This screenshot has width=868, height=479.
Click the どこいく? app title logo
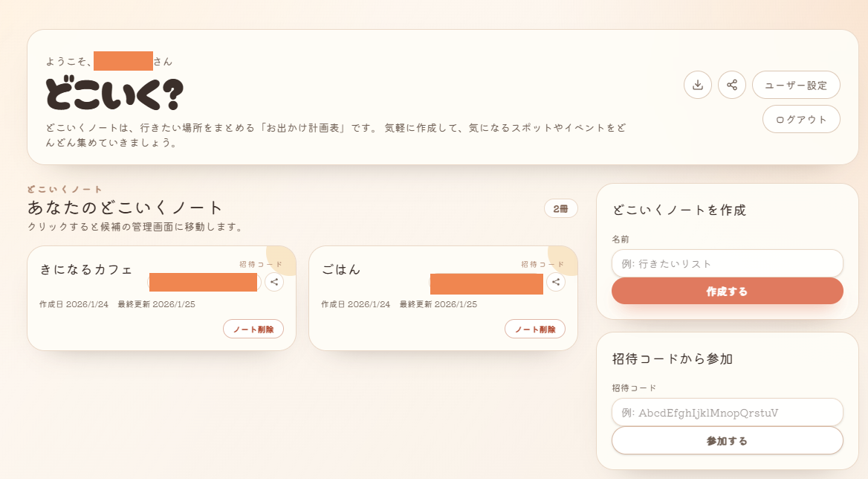point(114,94)
